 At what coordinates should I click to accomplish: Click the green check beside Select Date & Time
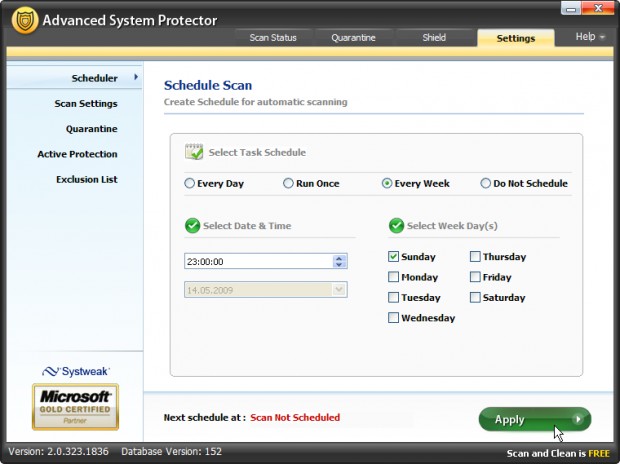click(x=193, y=226)
